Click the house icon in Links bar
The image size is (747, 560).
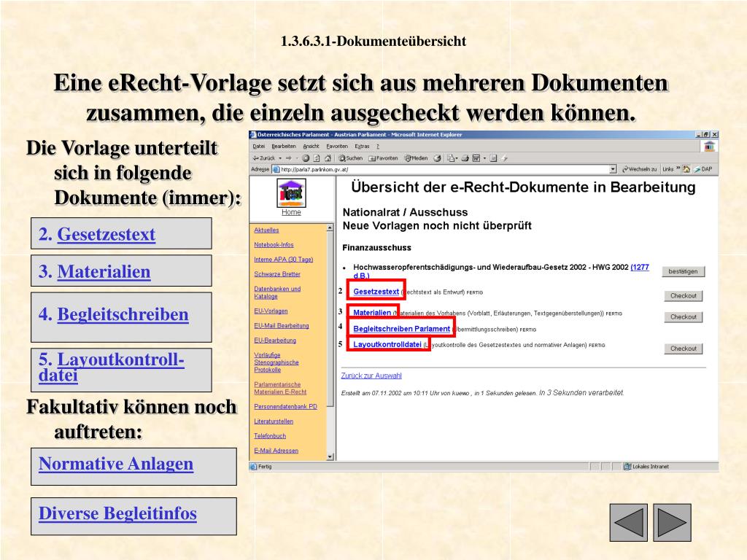[686, 169]
